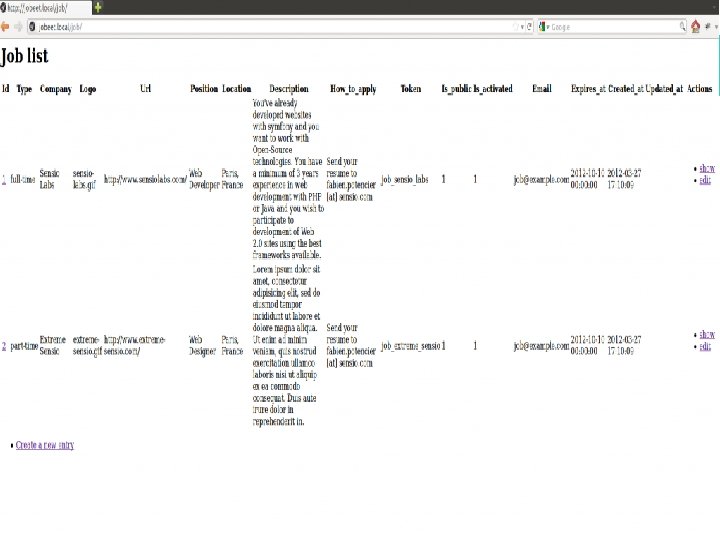Click the extreme-sensio.gif logo cell

tap(87, 345)
